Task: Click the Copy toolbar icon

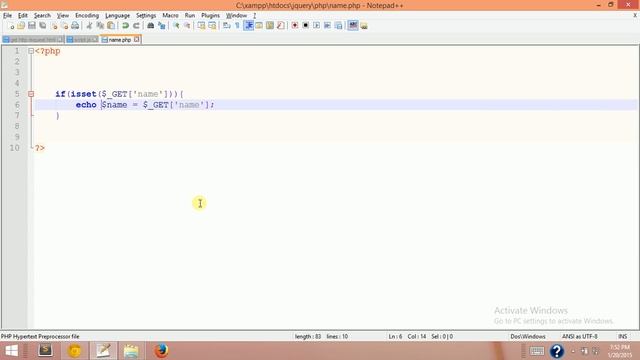Action: pos(100,26)
